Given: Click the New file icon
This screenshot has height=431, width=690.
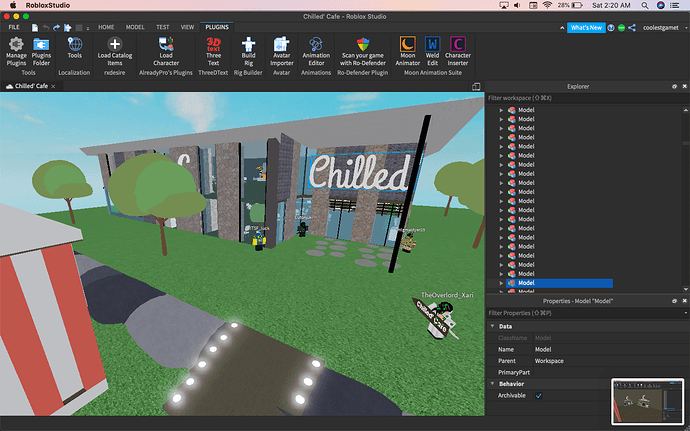Looking at the screenshot, I should 35,27.
